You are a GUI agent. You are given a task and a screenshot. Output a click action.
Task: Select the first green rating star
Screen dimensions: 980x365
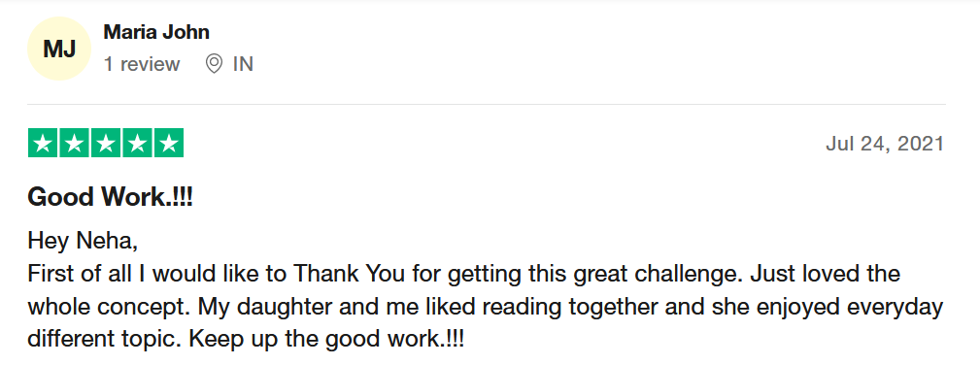click(43, 143)
